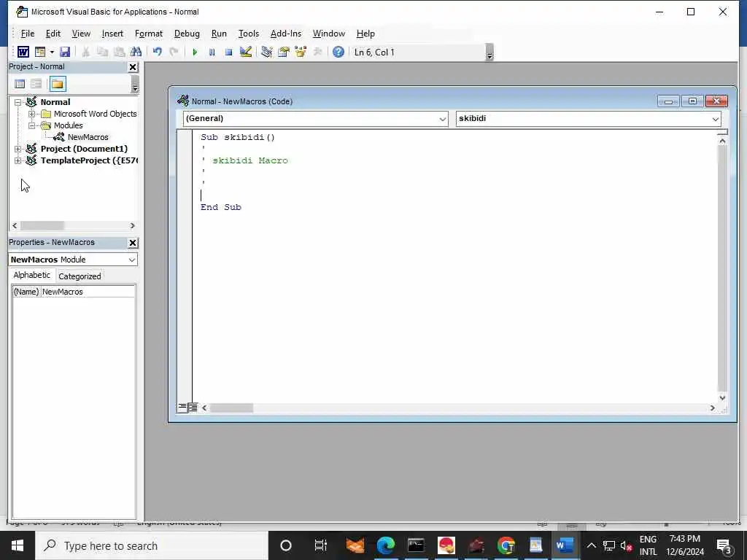
Task: Open Google Chrome from taskbar
Action: 506,545
